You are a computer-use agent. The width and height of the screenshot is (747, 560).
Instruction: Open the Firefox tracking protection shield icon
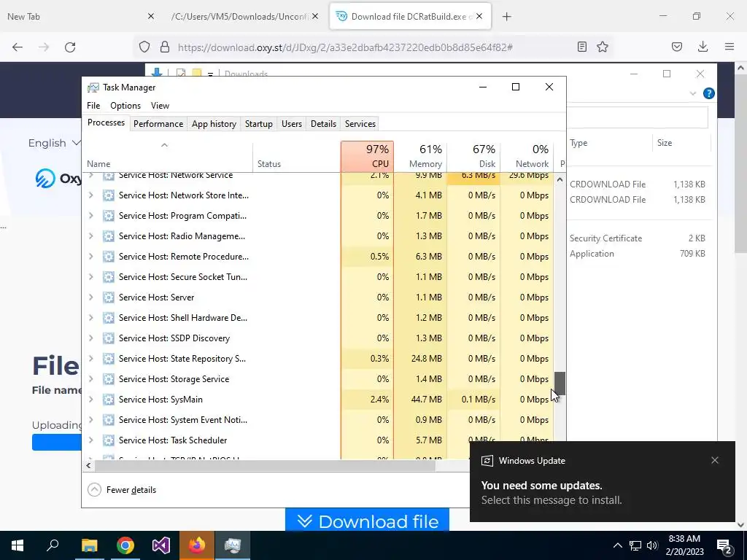(x=144, y=47)
